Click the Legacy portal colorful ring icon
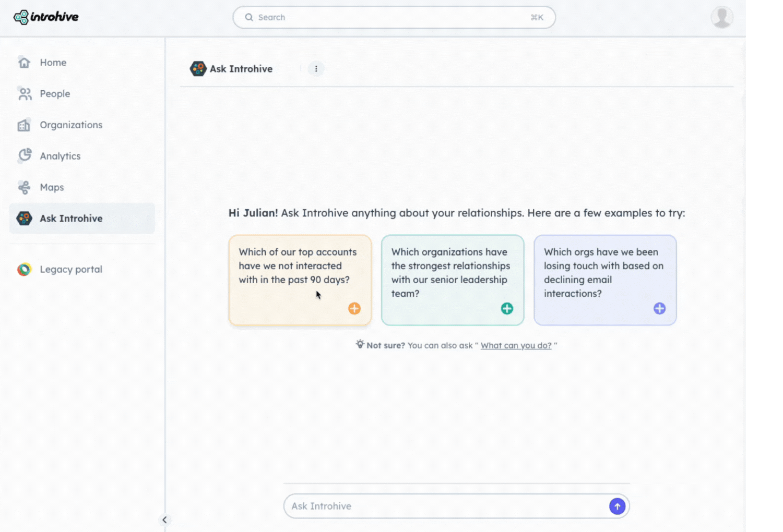The image size is (783, 532). click(x=24, y=270)
